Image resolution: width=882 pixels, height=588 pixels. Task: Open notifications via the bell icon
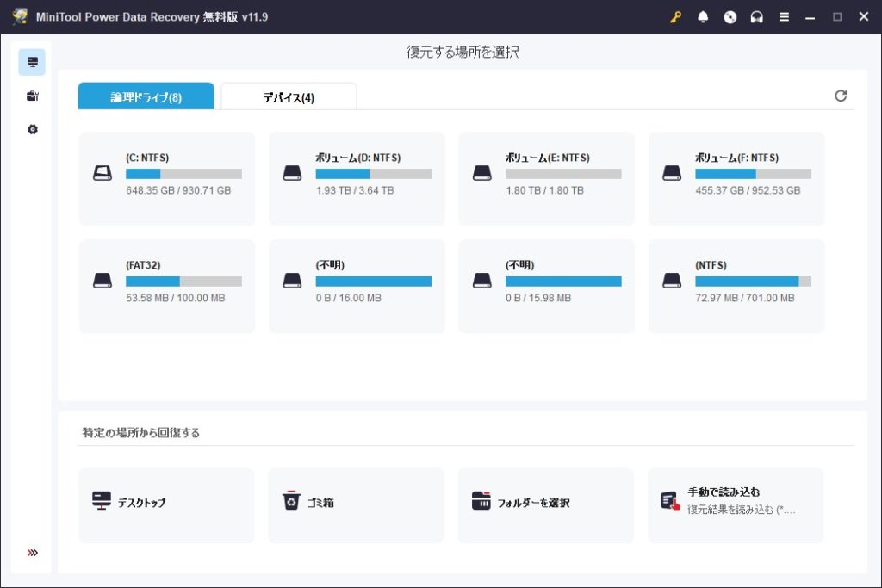tap(703, 17)
